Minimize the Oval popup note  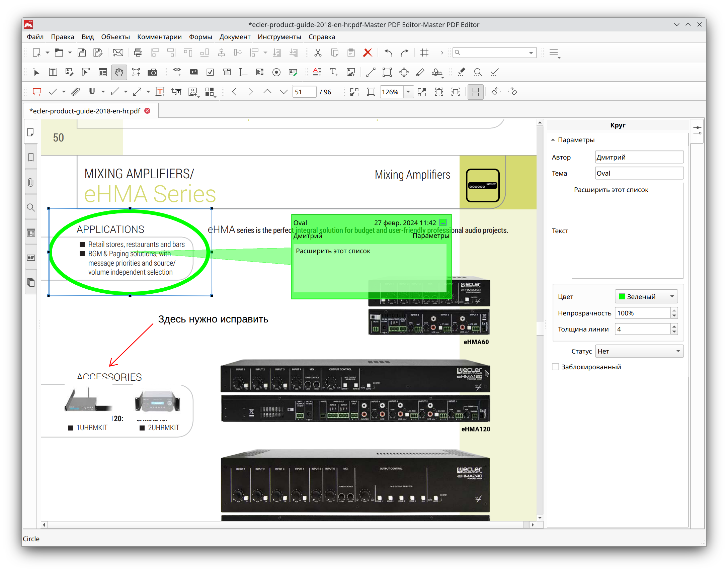(x=443, y=222)
